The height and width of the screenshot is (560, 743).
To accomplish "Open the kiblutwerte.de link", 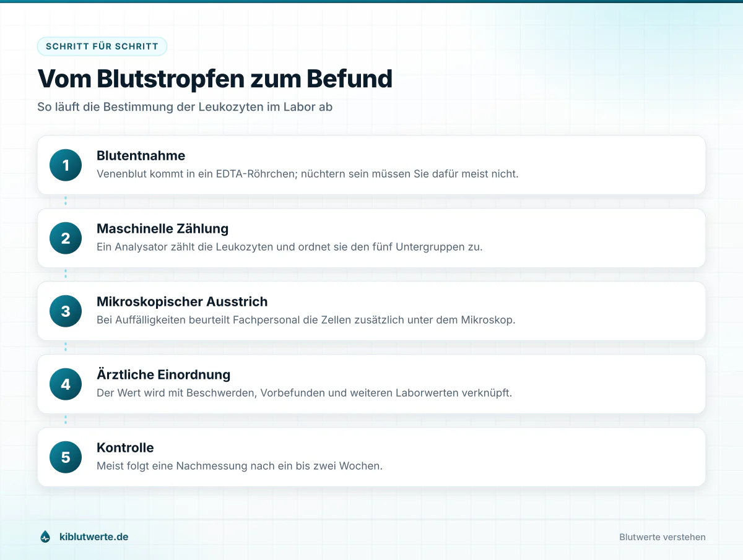I will tap(93, 537).
